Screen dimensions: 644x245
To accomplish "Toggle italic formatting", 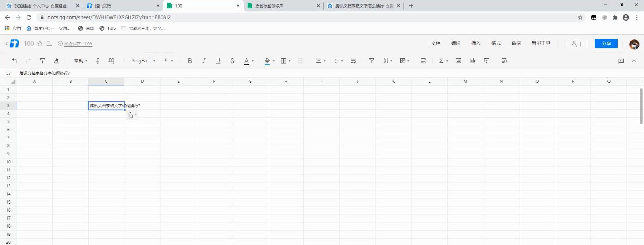I will [x=204, y=61].
